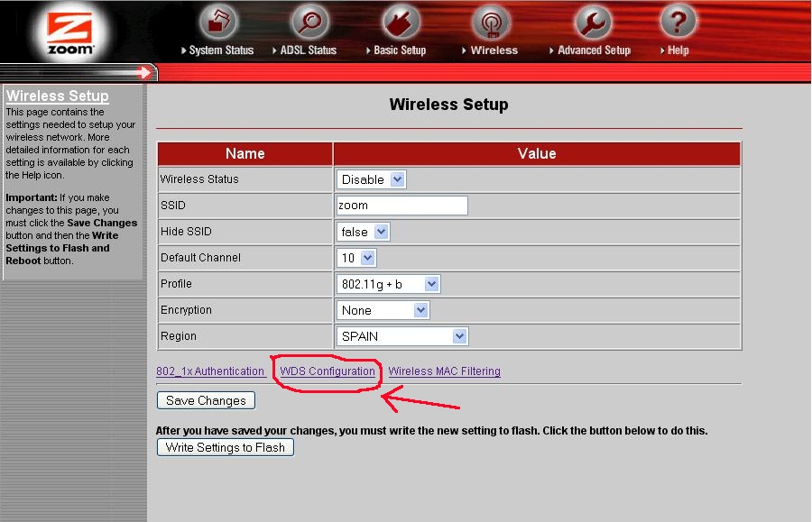Click the Hide SSID row label
The width and height of the screenshot is (812, 522).
pyautogui.click(x=186, y=232)
